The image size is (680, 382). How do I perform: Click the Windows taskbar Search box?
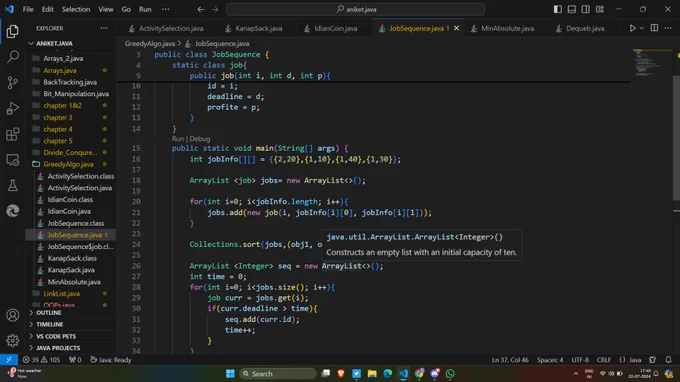click(x=278, y=373)
